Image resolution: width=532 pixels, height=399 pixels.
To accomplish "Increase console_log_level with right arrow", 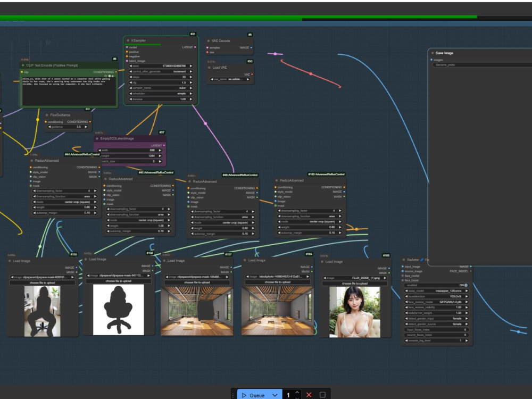I will click(x=467, y=340).
